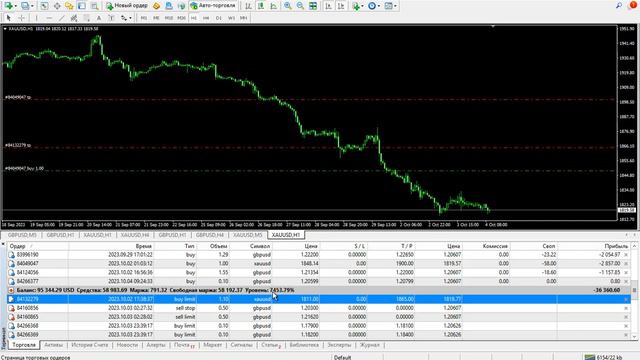Screen dimensions: 640x360
Task: Open the MetaEditor icon
Action: (156, 6)
